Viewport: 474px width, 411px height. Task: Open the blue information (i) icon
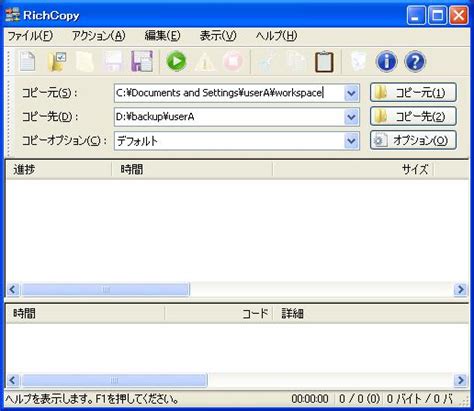tap(387, 62)
